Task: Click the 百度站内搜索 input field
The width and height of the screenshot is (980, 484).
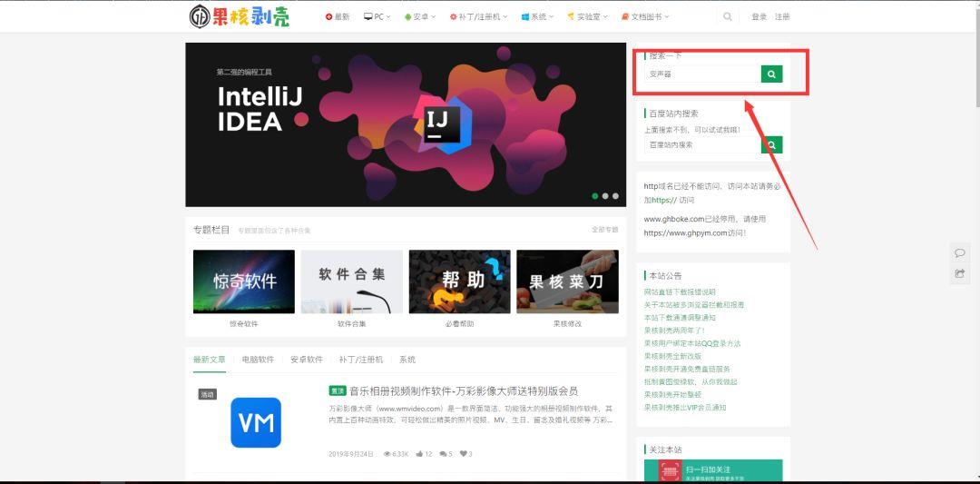Action: point(702,145)
